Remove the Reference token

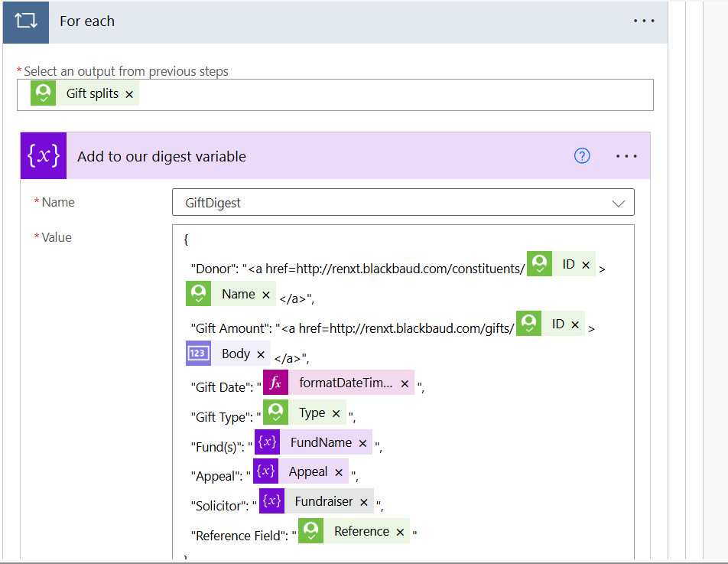tap(400, 532)
